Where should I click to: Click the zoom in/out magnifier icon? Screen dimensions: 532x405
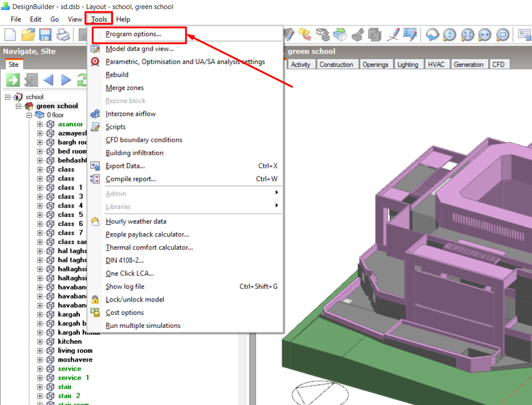click(x=450, y=34)
